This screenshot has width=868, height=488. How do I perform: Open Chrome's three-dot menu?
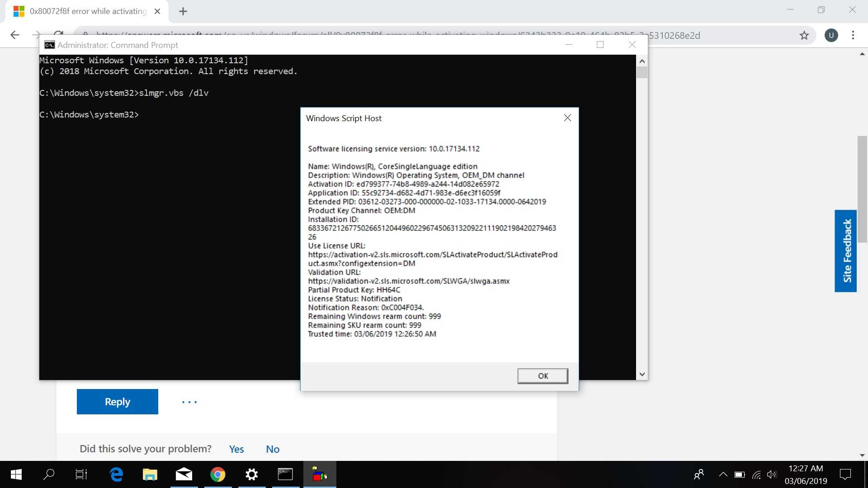click(853, 35)
